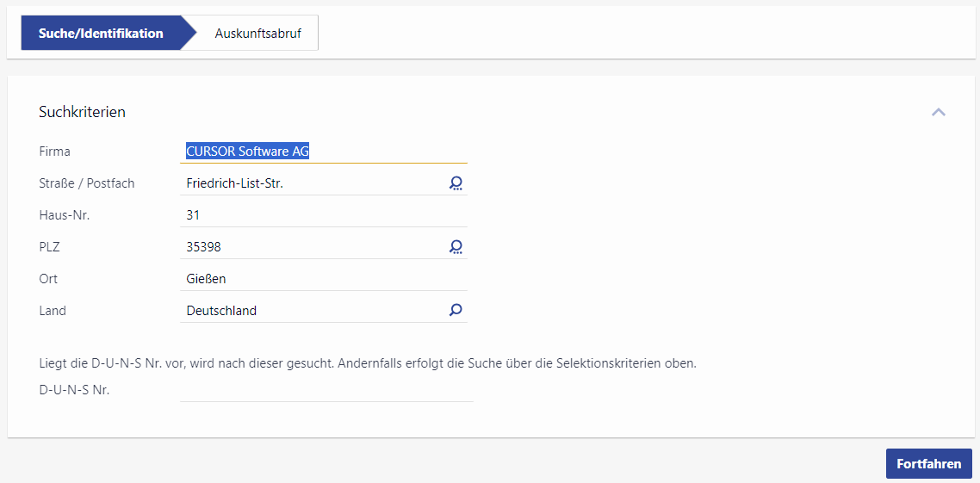Click the Land input showing Deutschland

click(x=310, y=311)
